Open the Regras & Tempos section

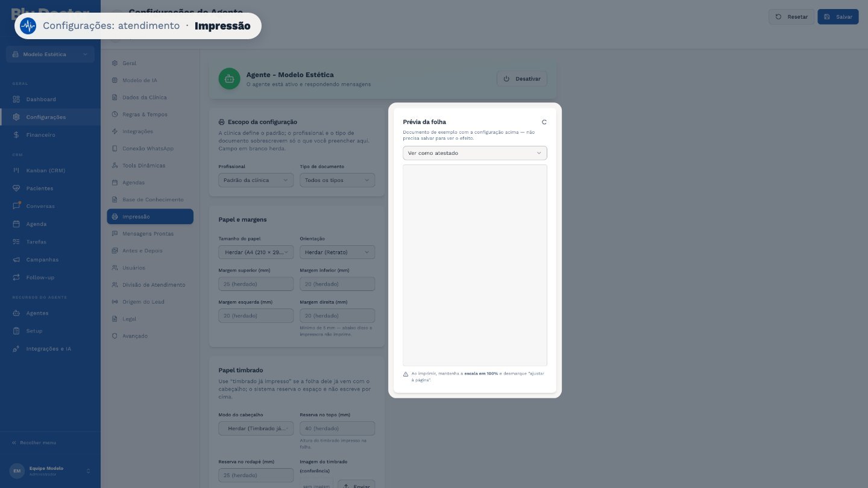(x=150, y=114)
